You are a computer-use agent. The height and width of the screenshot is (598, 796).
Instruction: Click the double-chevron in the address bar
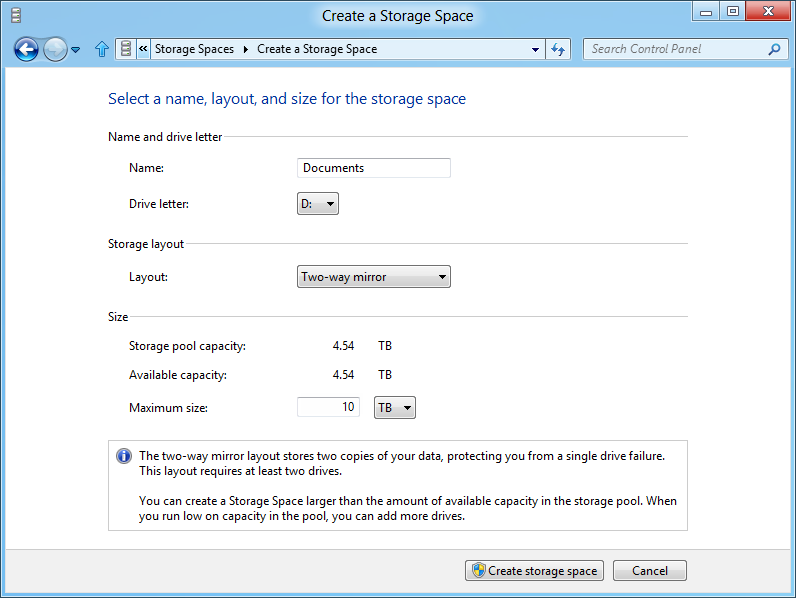pyautogui.click(x=143, y=49)
